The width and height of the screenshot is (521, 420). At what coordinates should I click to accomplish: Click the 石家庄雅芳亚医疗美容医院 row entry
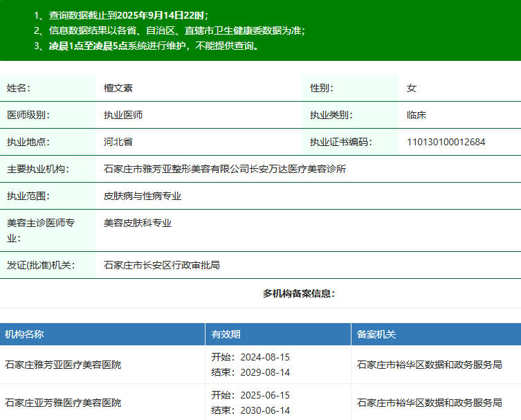[x=63, y=364]
